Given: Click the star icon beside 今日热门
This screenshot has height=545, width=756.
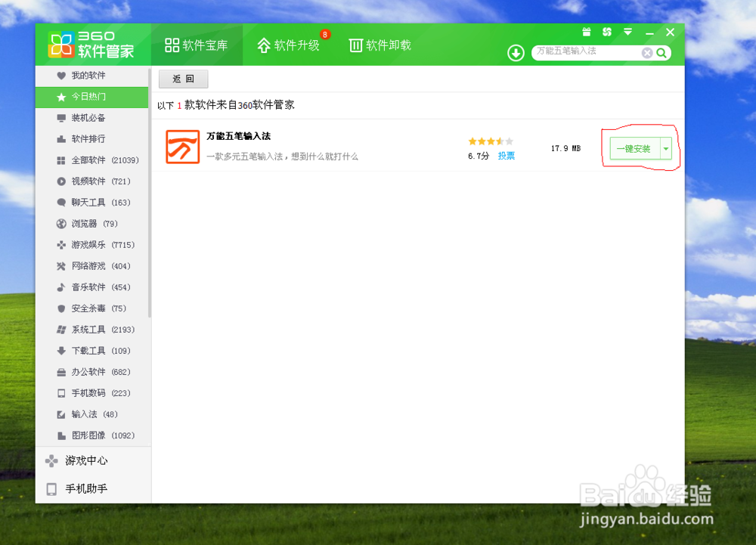Looking at the screenshot, I should [61, 97].
